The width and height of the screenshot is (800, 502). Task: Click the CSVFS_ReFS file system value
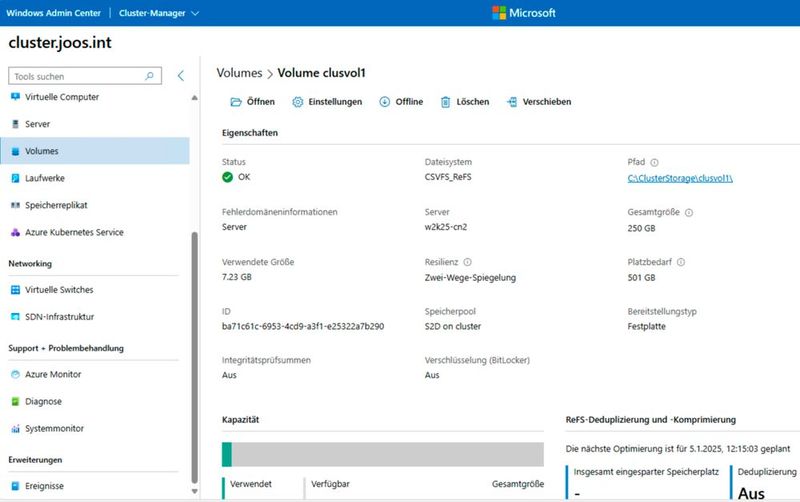pyautogui.click(x=448, y=177)
